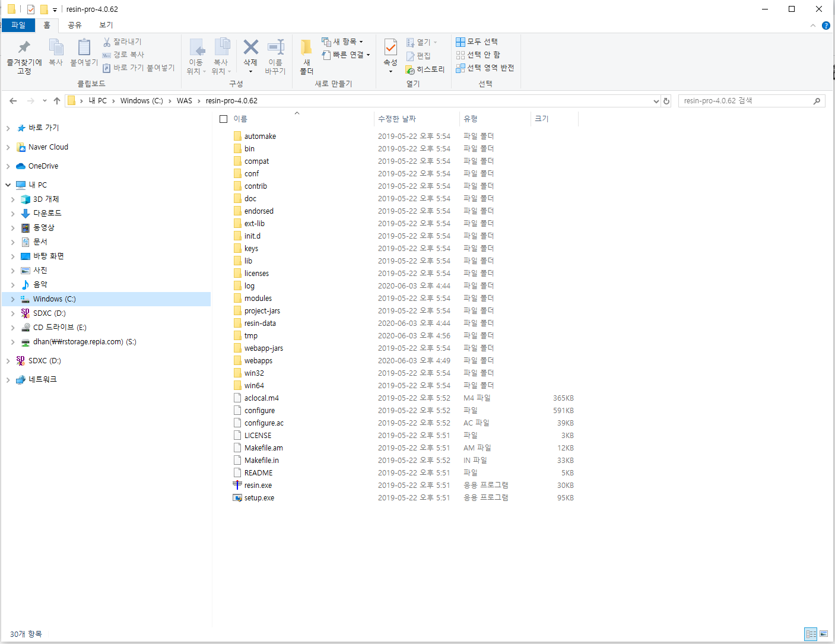Collapse the 내 PC tree node

pos(8,185)
